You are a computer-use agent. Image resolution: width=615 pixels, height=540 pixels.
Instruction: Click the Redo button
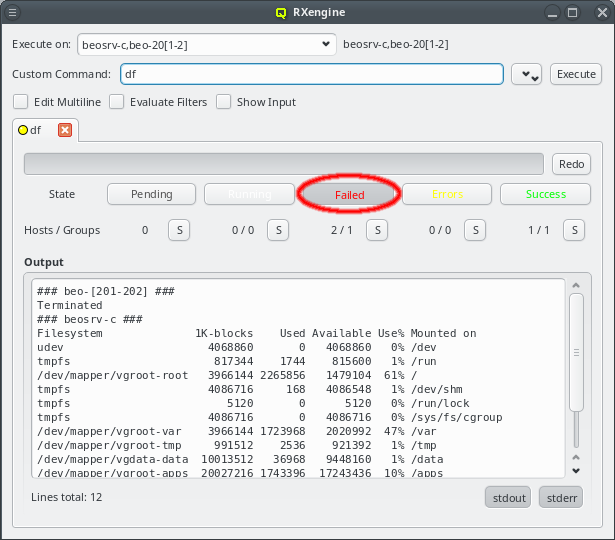pyautogui.click(x=571, y=164)
